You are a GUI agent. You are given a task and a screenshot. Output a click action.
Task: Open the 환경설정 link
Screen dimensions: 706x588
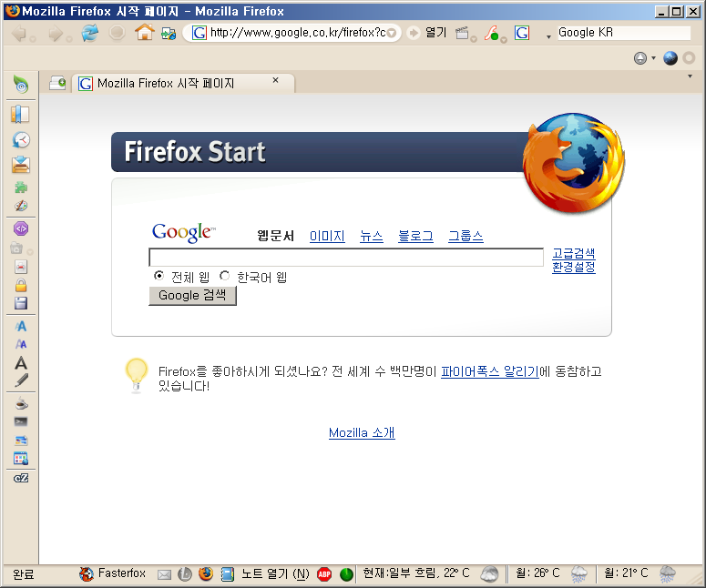click(x=574, y=267)
